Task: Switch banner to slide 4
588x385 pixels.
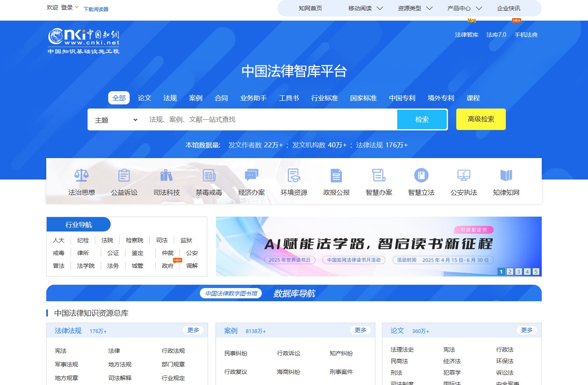Action: click(x=527, y=272)
